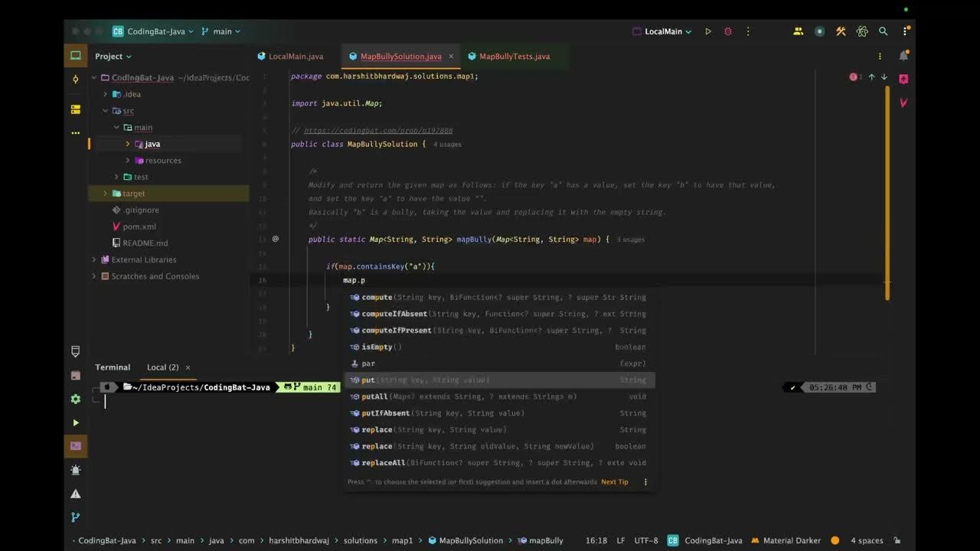
Task: Expand the resources folder in project tree
Action: point(127,161)
